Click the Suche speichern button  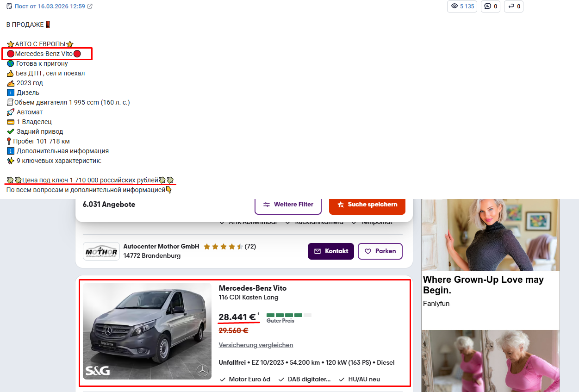tap(367, 205)
